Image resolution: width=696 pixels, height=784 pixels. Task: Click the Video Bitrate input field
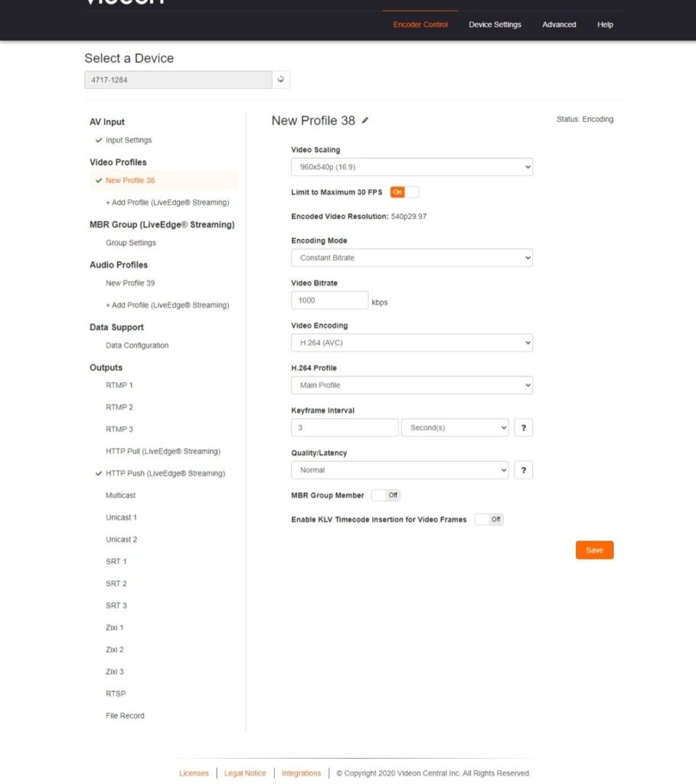pyautogui.click(x=329, y=299)
